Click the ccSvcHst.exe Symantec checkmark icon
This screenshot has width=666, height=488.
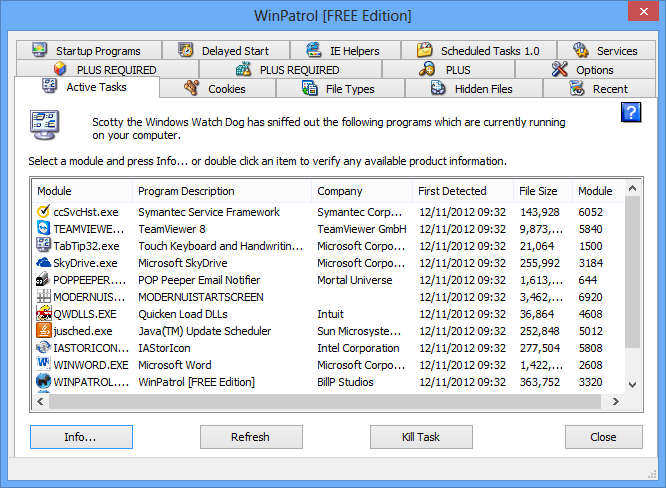(43, 212)
